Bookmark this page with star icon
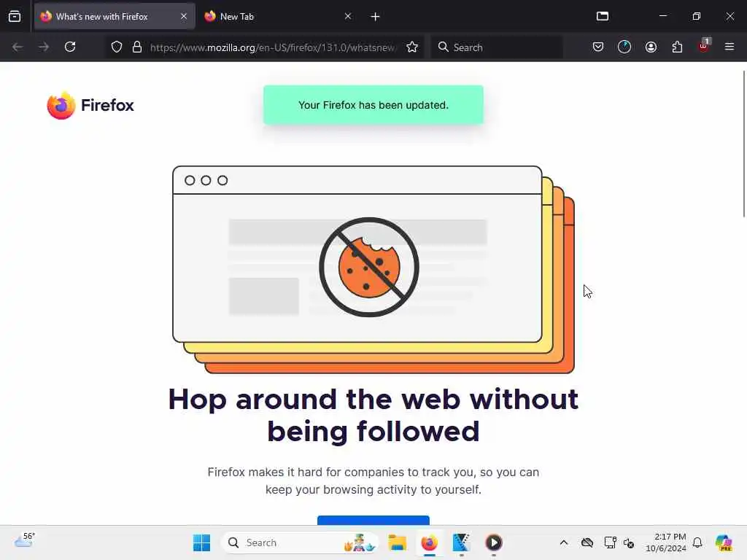The width and height of the screenshot is (747, 560). pyautogui.click(x=412, y=47)
